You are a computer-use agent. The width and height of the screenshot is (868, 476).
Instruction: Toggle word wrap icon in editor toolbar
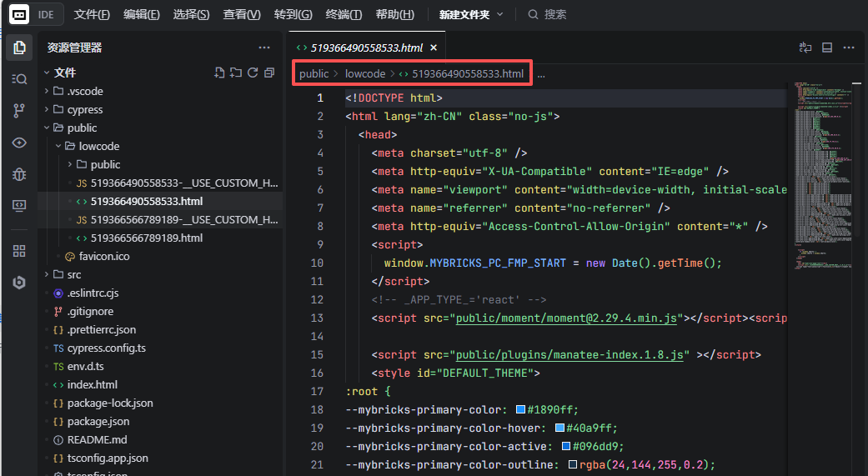point(805,48)
